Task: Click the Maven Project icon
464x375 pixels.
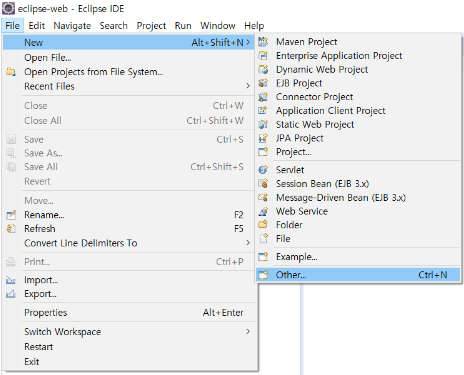Action: point(263,42)
